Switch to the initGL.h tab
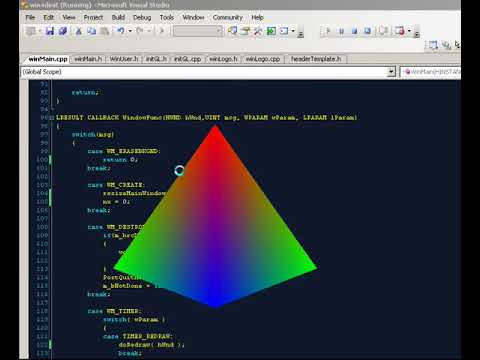The height and width of the screenshot is (360, 480). pos(156,59)
